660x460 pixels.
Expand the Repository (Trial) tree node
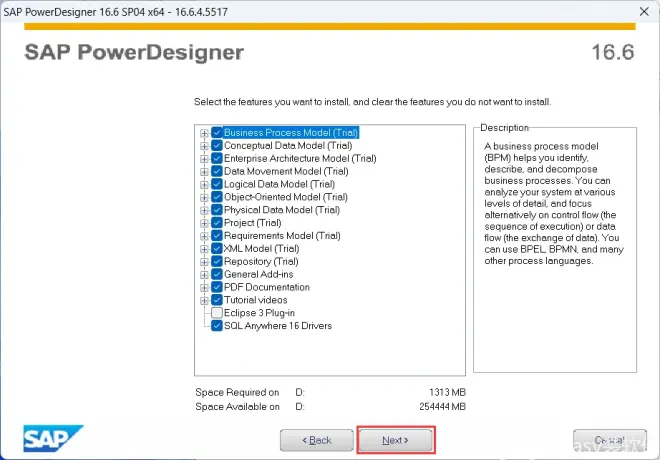click(204, 262)
